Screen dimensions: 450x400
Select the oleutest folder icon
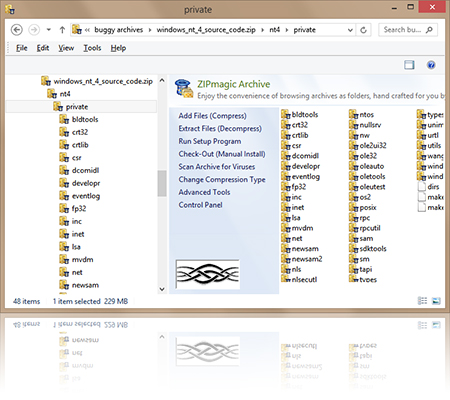pos(354,187)
